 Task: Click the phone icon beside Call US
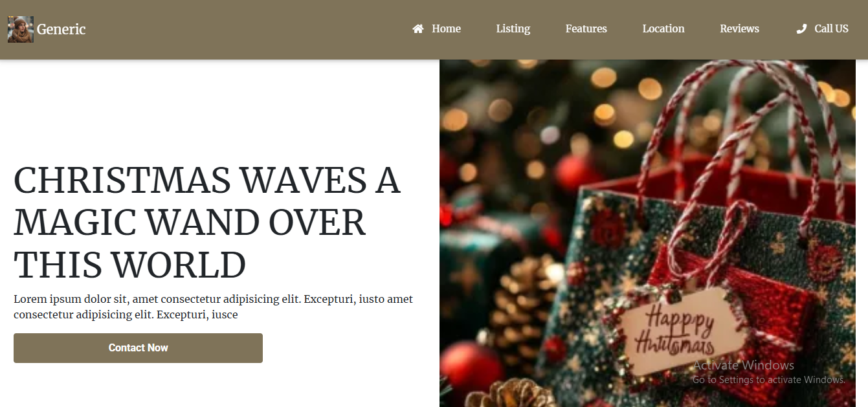(x=801, y=28)
